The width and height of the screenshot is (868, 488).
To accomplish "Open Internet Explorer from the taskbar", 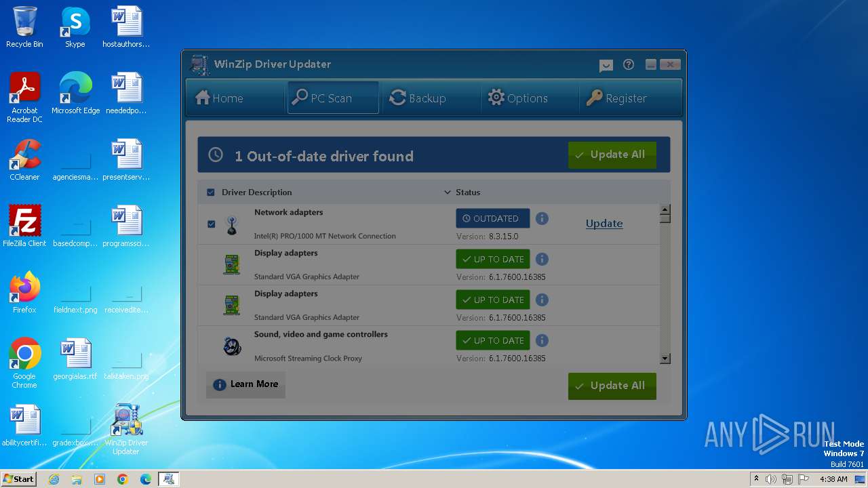I will click(54, 479).
